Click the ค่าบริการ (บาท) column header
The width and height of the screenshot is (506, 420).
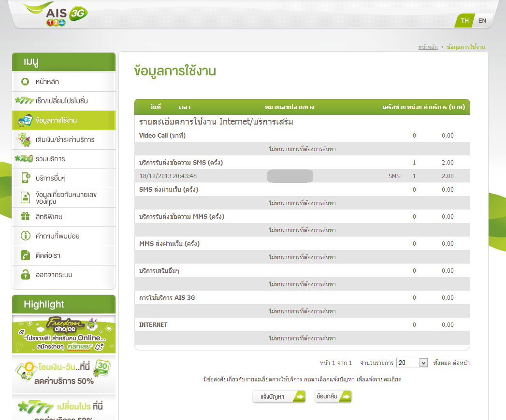pyautogui.click(x=444, y=107)
